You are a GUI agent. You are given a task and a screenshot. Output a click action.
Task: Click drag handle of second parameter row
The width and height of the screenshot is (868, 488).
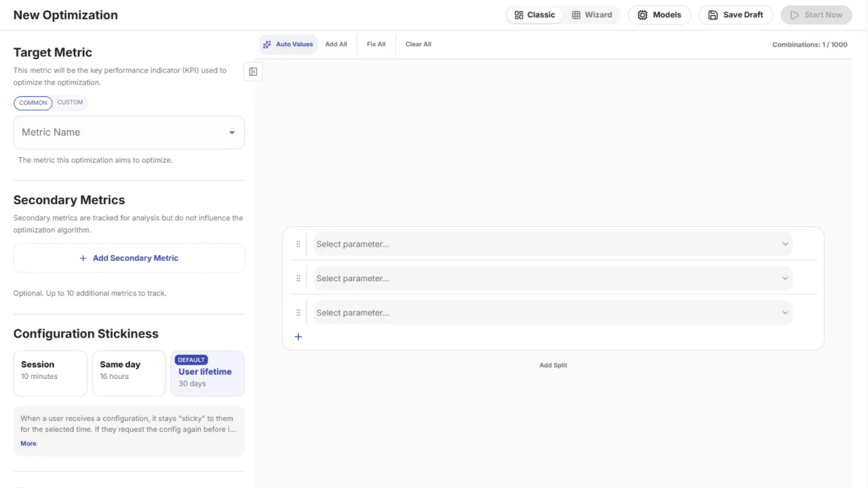[x=298, y=279]
